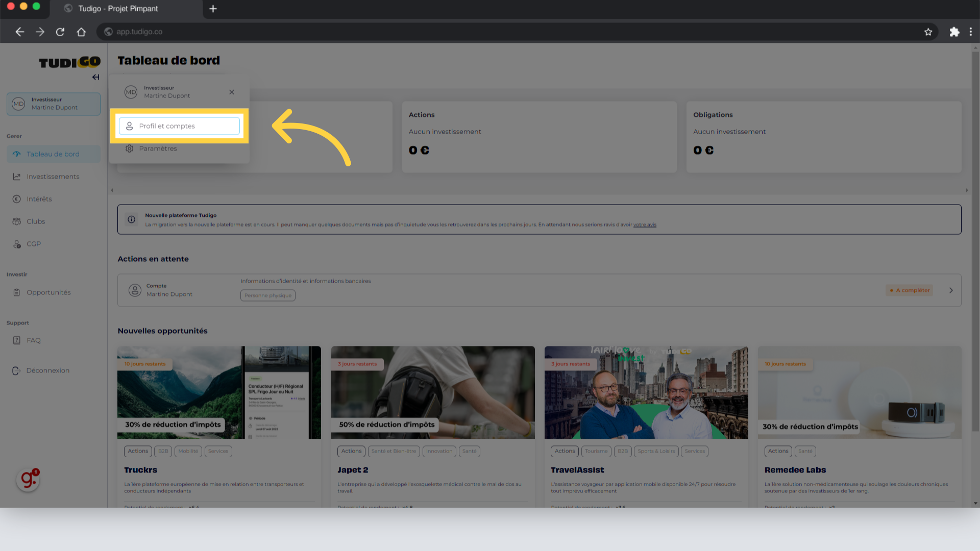Viewport: 980px width, 551px height.
Task: Click the Sports & Loisirs tag
Action: tap(656, 451)
